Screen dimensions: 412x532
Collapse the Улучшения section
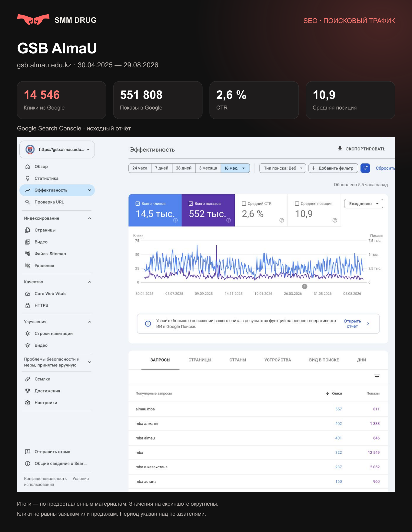[89, 322]
